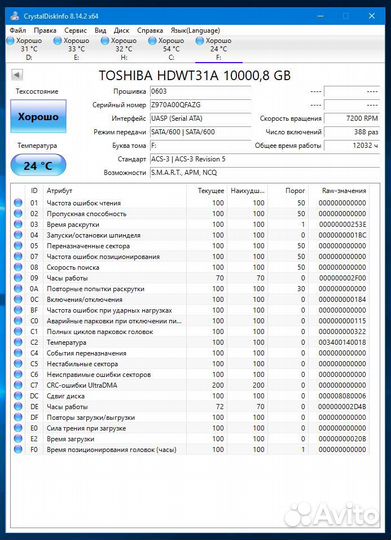Viewport: 391px width, 540px height.
Task: Click the status icon of attribute 03
Action: pos(18,224)
